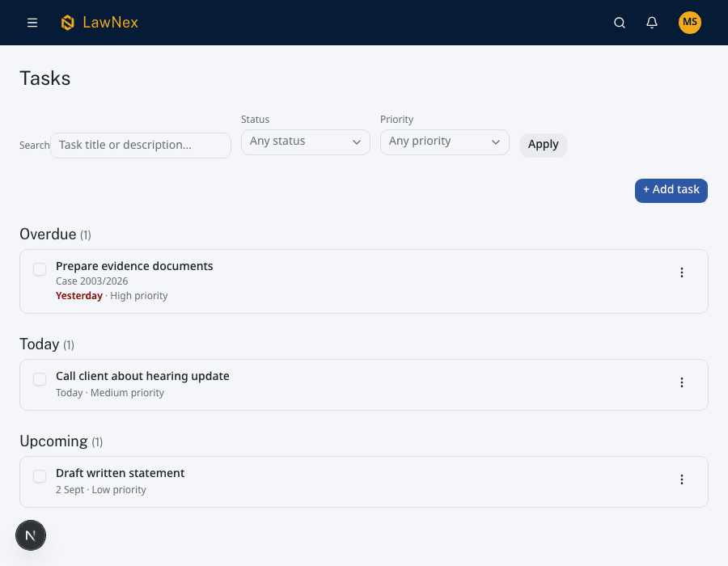Open the MS user avatar menu

coord(689,23)
